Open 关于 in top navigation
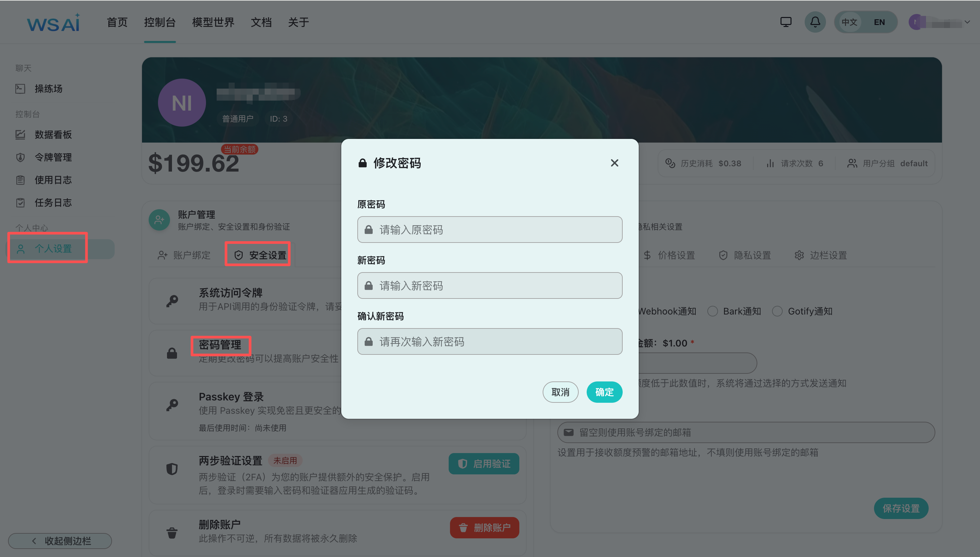 298,22
